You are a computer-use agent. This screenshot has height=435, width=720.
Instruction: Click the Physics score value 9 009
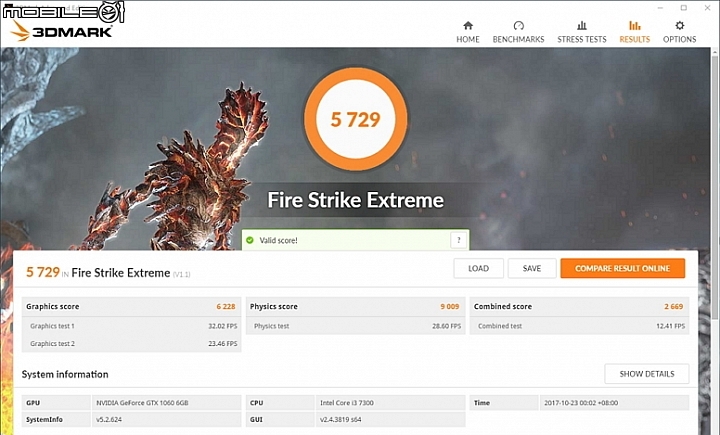[x=450, y=306]
